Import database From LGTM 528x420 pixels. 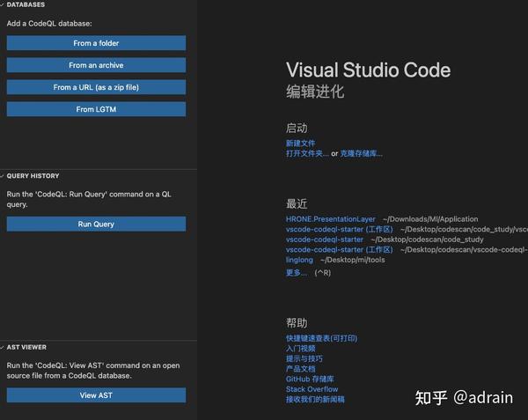click(96, 109)
